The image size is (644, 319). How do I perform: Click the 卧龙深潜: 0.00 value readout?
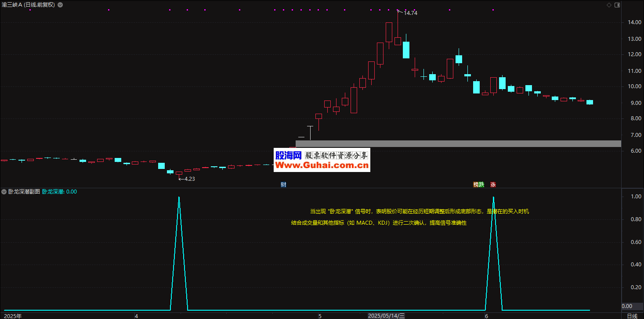59,192
